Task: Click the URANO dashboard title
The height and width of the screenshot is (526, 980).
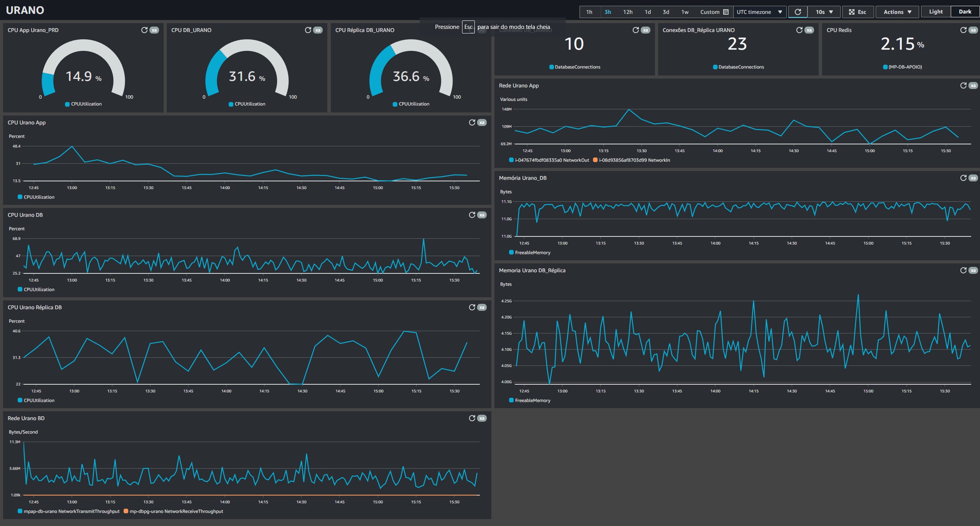Action: point(25,10)
